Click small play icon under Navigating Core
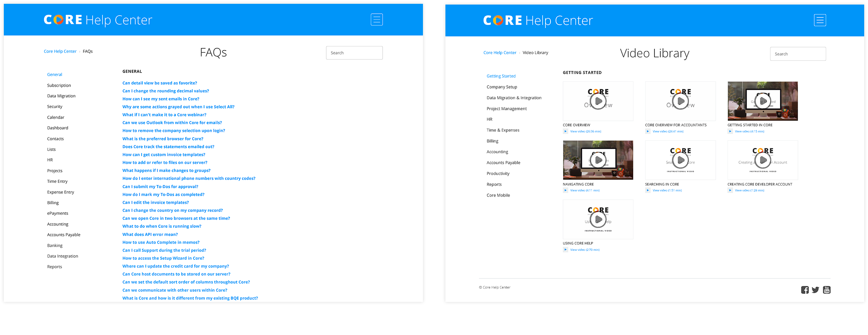Image resolution: width=868 pixels, height=335 pixels. tap(565, 191)
